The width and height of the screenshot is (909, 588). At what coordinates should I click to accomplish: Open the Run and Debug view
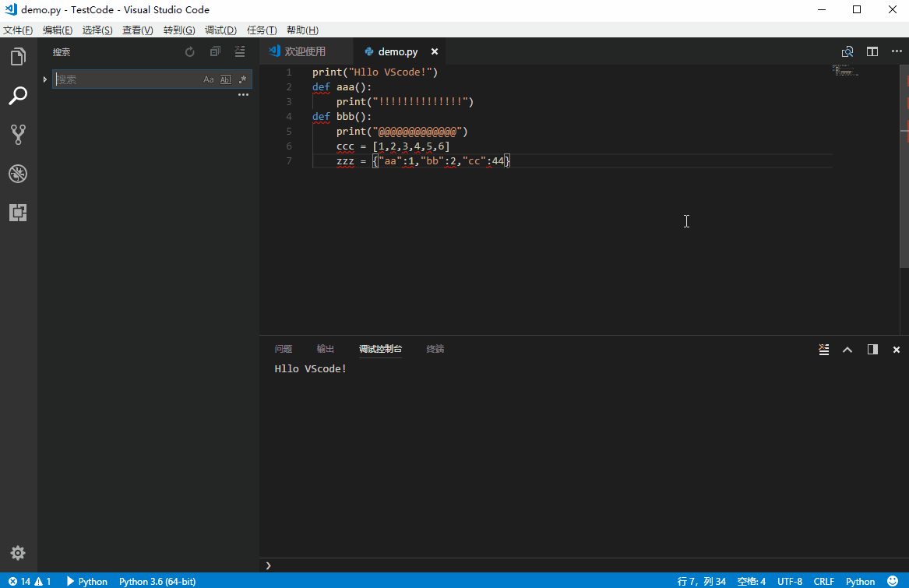[18, 174]
